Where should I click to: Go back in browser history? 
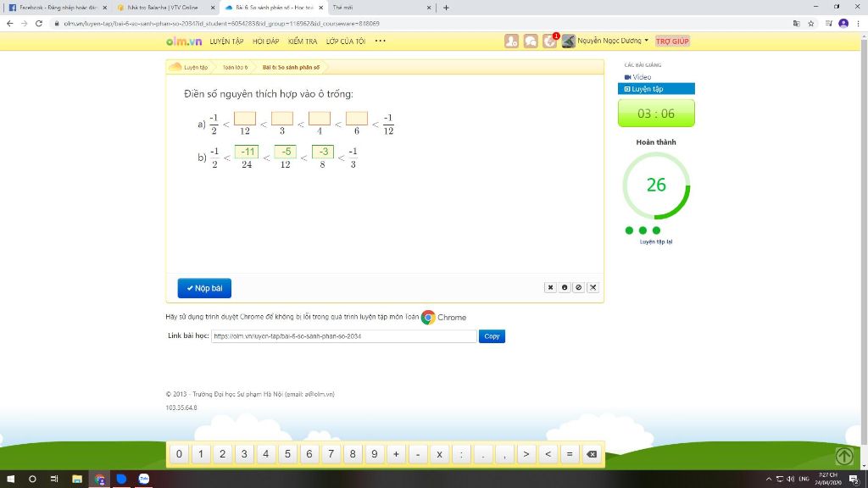pyautogui.click(x=9, y=23)
